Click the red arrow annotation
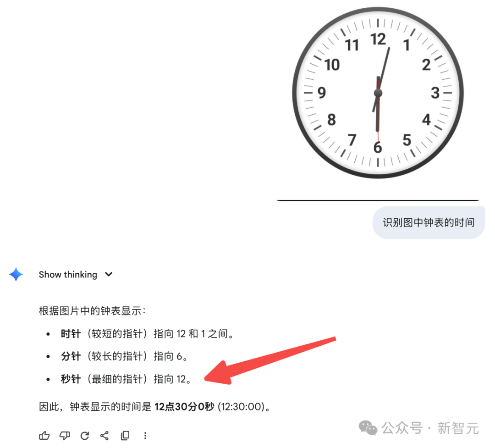Image resolution: width=495 pixels, height=448 pixels. pos(270,361)
